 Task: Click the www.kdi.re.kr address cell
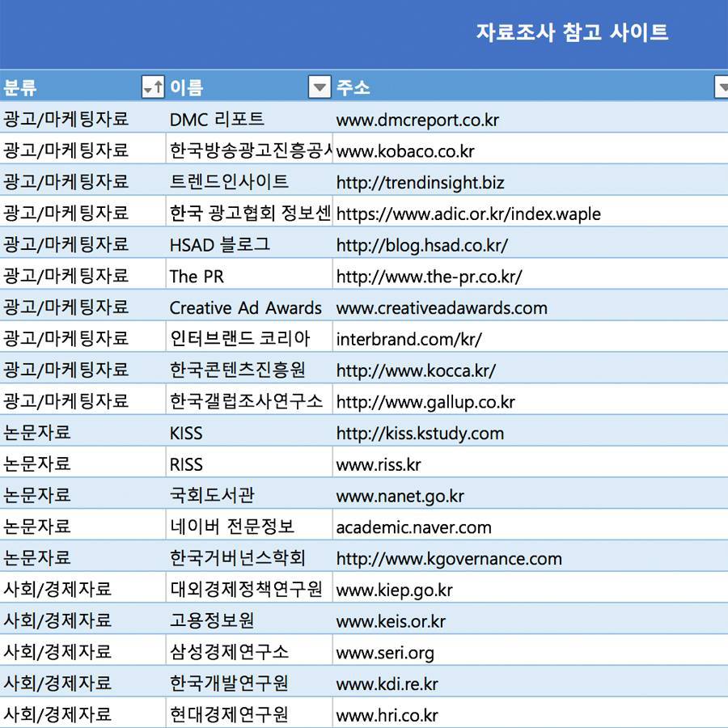[x=530, y=682]
